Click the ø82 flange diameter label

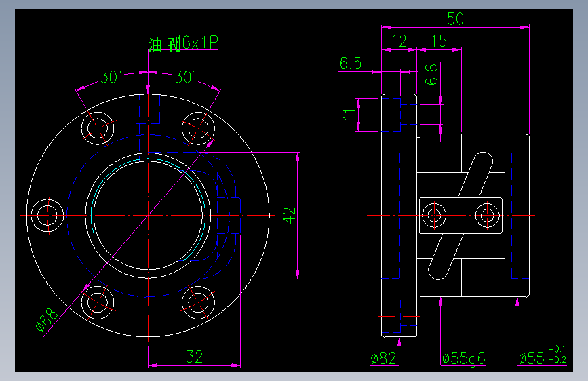(x=383, y=359)
